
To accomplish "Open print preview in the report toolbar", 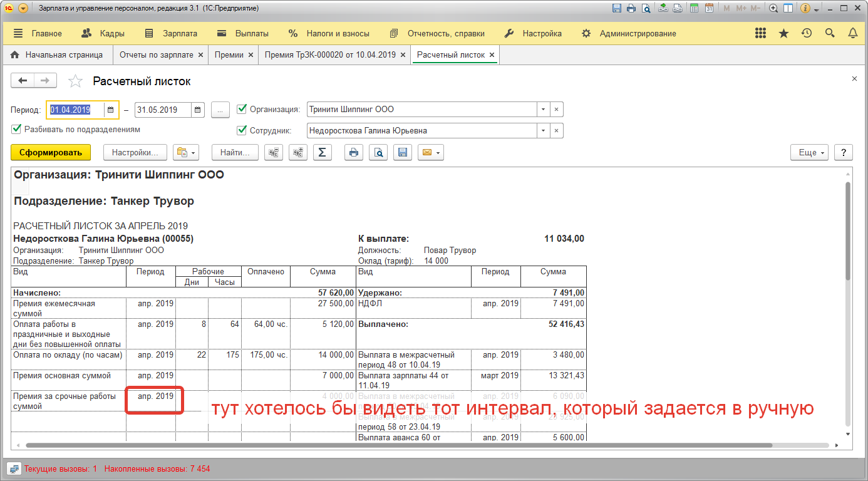I will click(x=378, y=152).
